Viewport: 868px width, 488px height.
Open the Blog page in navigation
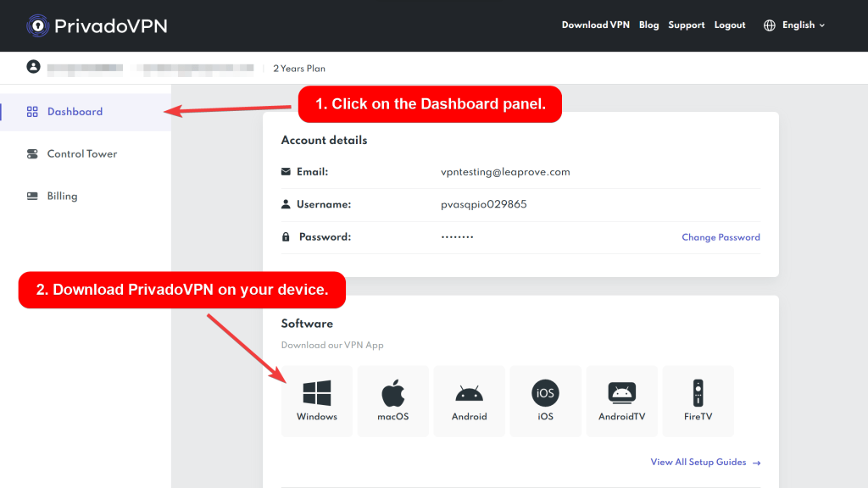pos(648,25)
